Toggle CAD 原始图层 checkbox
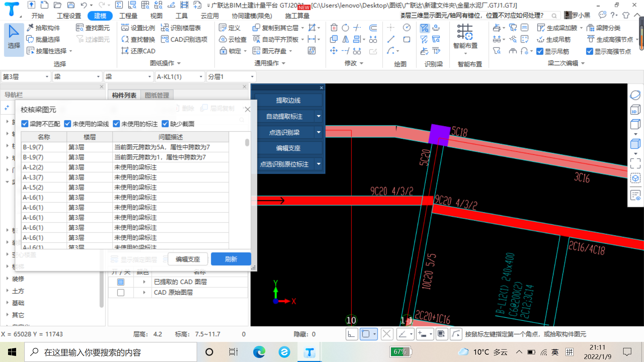The width and height of the screenshot is (644, 362). (x=121, y=293)
